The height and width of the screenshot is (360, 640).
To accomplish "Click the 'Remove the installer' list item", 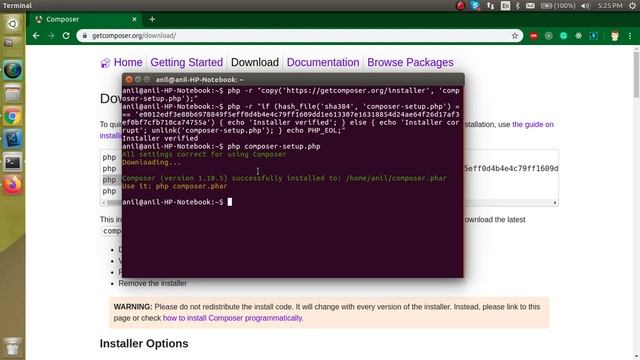I will [x=153, y=283].
